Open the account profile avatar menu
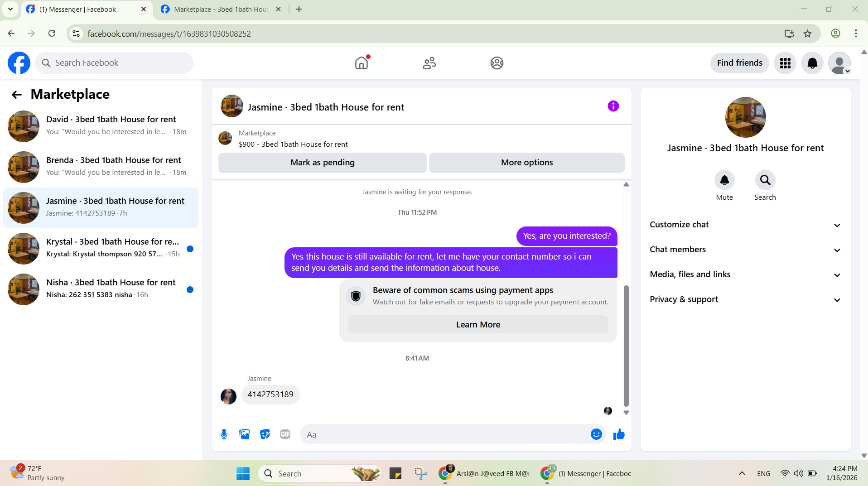This screenshot has height=486, width=868. point(839,63)
